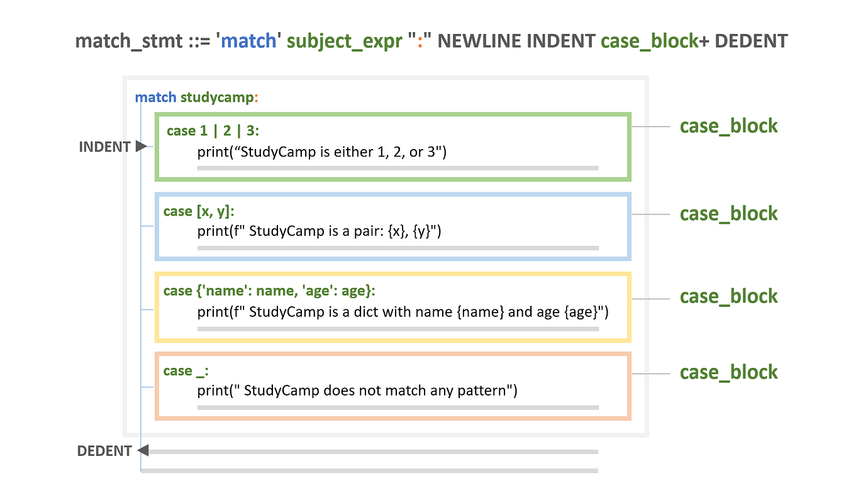Select the 'case [x, y]:' line
Viewport: 868px width, 488px height.
click(x=199, y=211)
